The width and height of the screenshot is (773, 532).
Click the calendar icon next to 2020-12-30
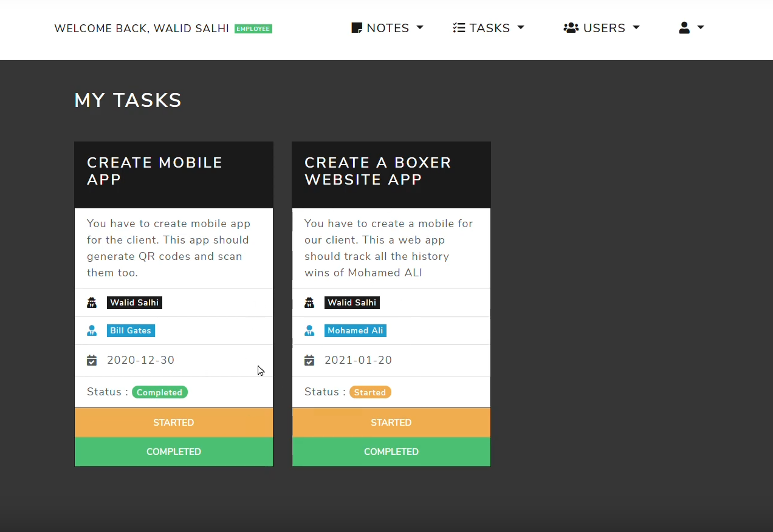coord(92,360)
